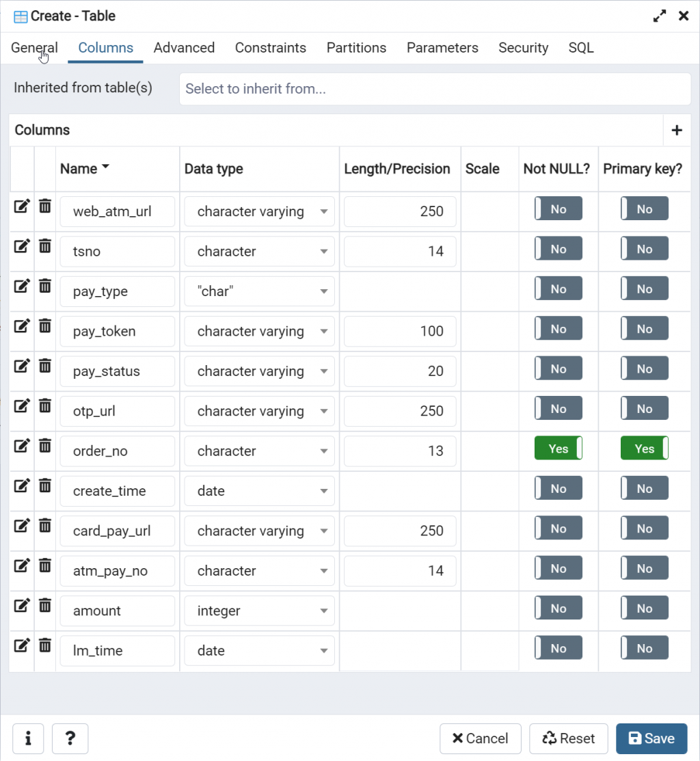
Task: Edit the pay_status column row
Action: coord(21,365)
